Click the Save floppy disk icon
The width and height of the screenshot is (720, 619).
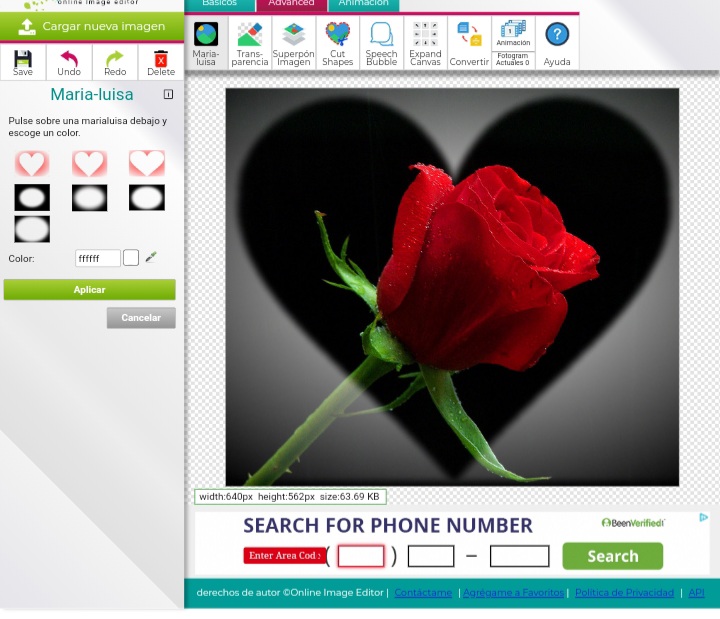click(x=22, y=61)
